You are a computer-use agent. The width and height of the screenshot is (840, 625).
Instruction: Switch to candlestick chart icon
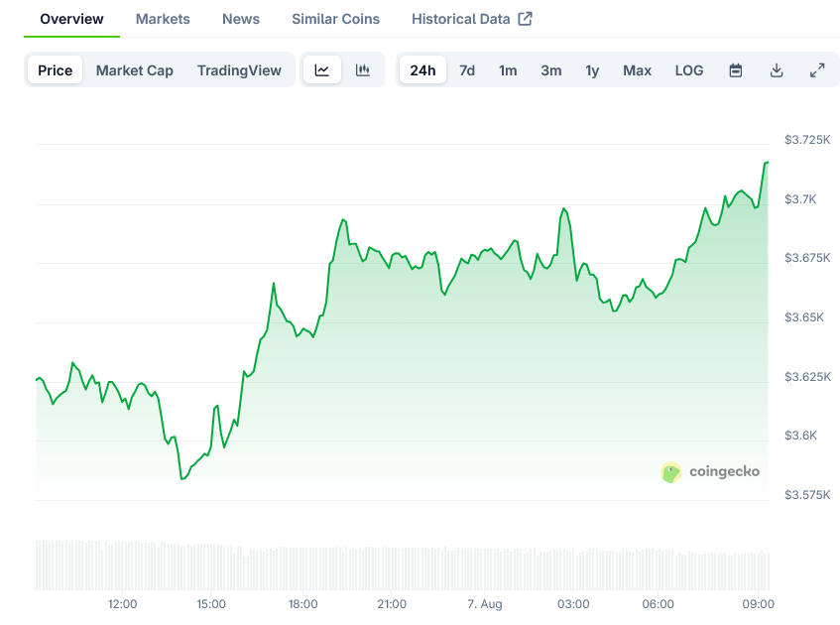363,70
